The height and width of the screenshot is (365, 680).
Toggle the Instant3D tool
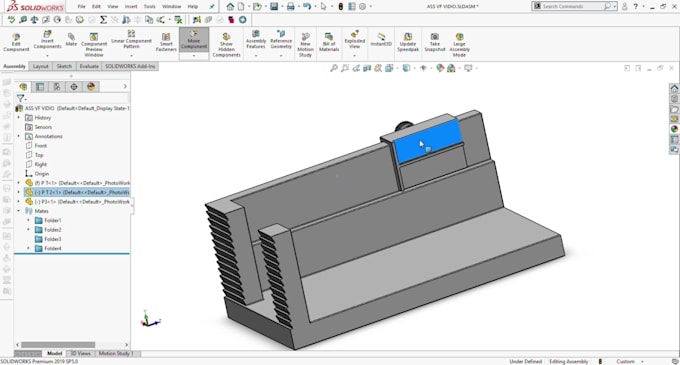coord(381,39)
